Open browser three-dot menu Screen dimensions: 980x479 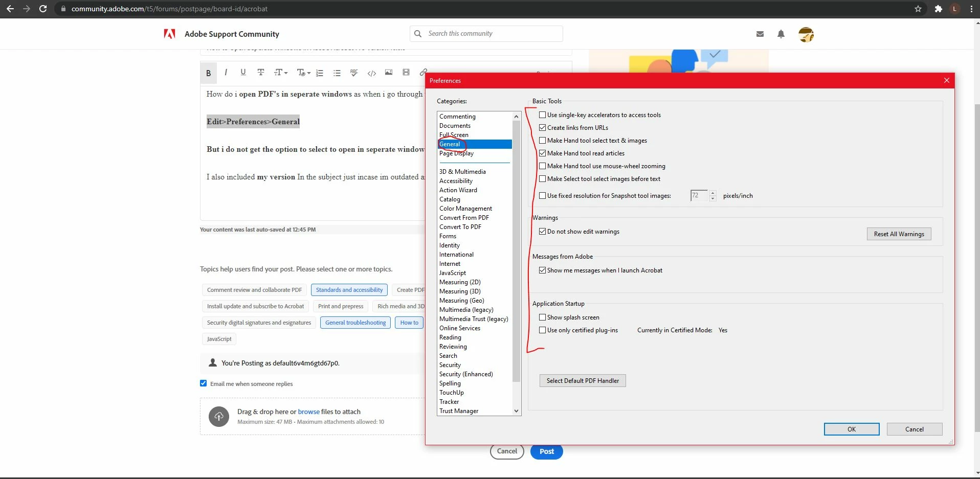tap(971, 9)
